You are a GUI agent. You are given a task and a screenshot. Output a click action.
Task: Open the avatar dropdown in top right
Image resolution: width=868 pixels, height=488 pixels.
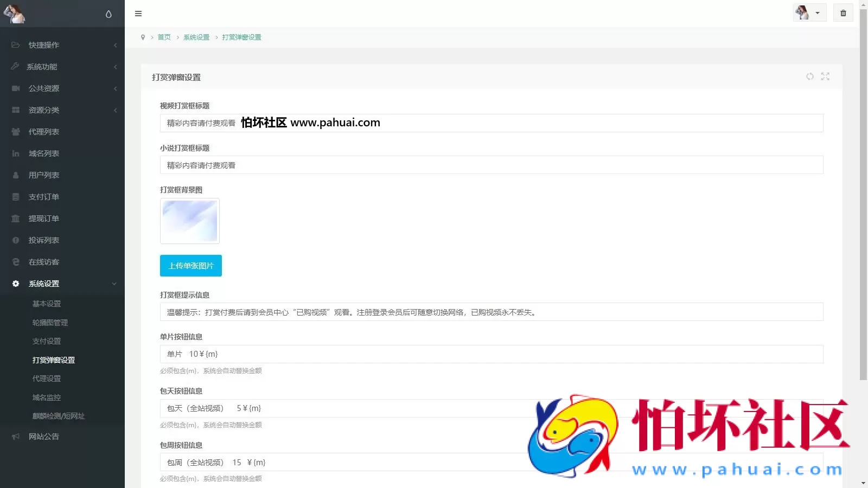pos(809,12)
